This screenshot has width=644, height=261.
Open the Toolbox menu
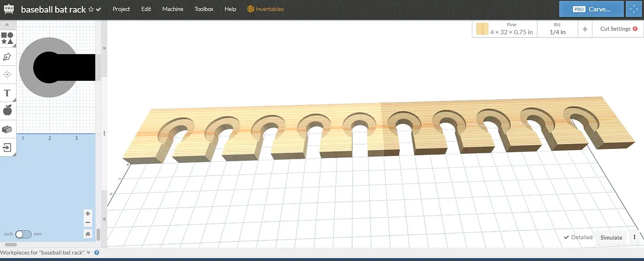point(204,9)
